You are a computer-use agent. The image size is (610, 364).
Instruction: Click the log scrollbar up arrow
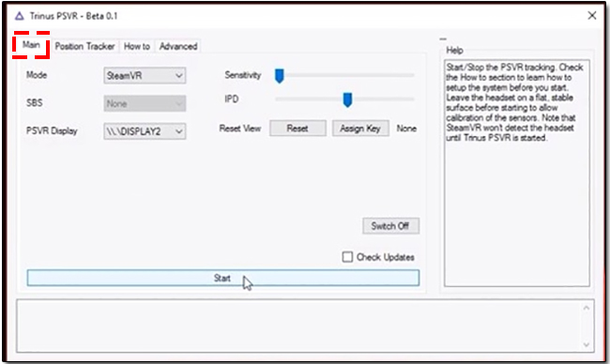(587, 309)
